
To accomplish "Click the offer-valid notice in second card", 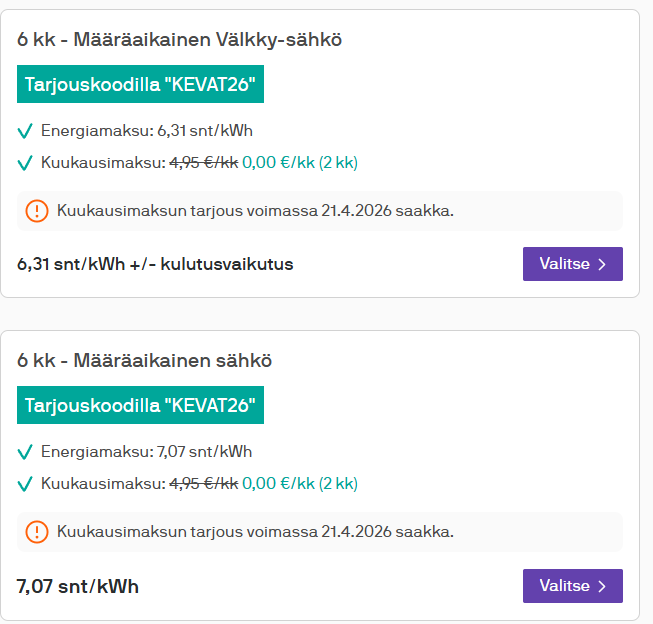I will point(255,532).
